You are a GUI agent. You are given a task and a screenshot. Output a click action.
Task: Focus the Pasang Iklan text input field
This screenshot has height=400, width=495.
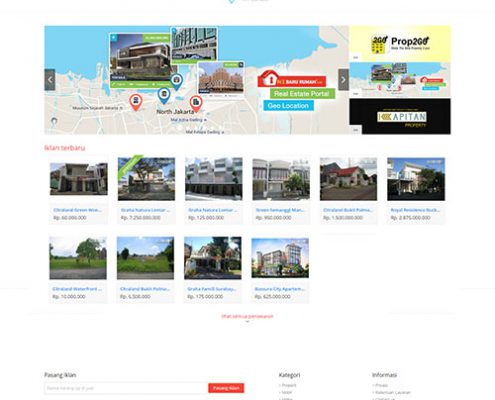pyautogui.click(x=126, y=388)
